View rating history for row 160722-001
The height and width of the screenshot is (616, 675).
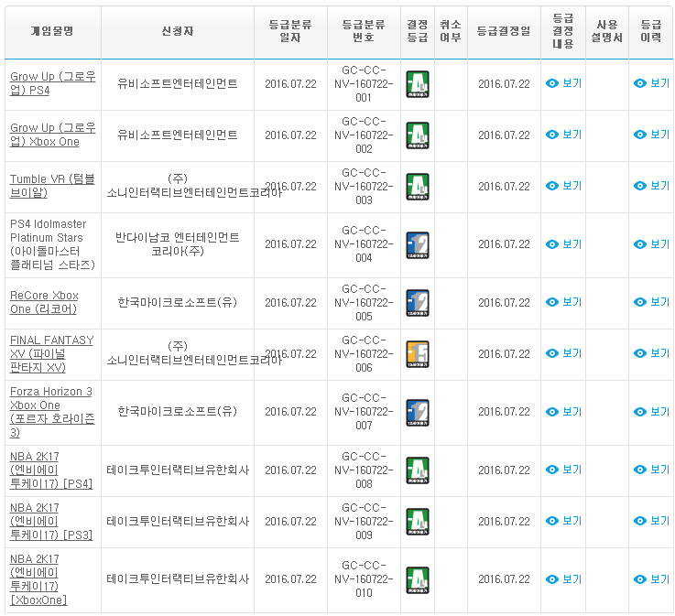[x=651, y=83]
